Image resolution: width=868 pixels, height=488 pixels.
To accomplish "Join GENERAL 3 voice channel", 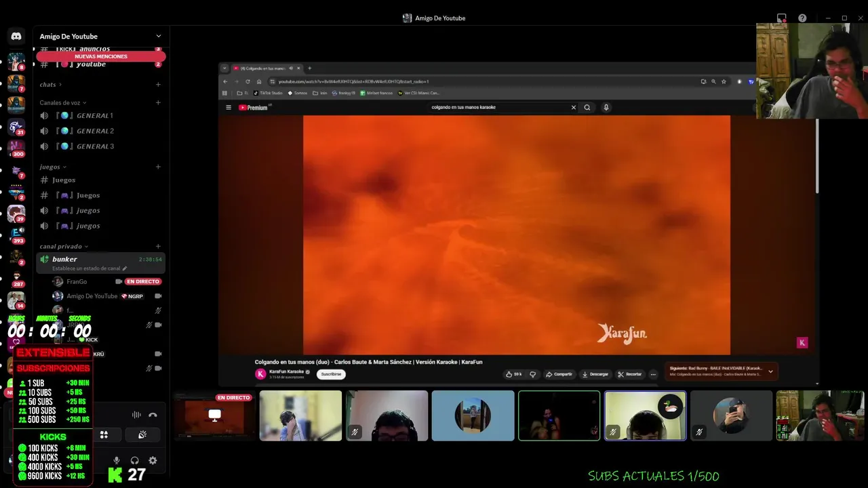I will click(x=100, y=146).
